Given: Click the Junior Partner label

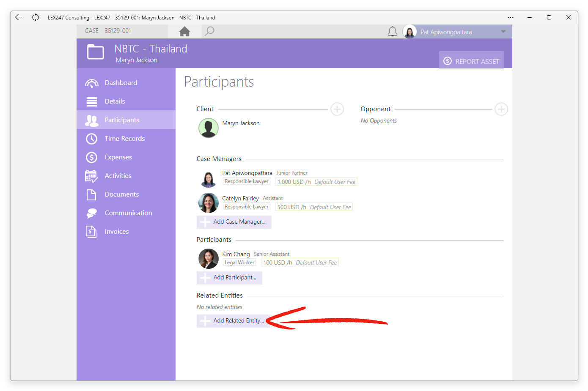Looking at the screenshot, I should click(x=292, y=173).
